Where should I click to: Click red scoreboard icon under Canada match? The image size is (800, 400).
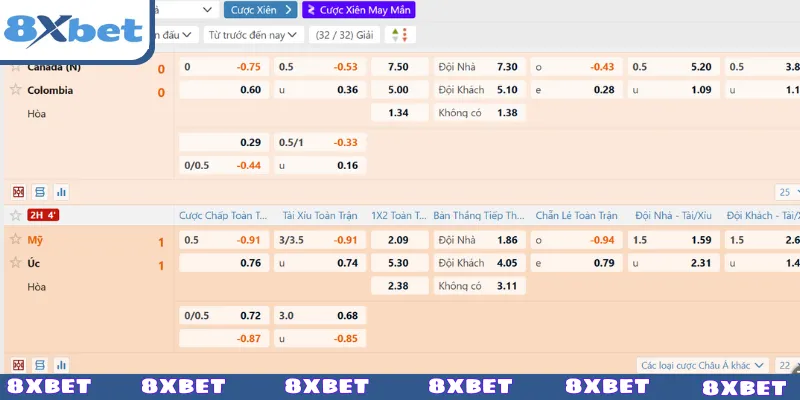click(18, 191)
